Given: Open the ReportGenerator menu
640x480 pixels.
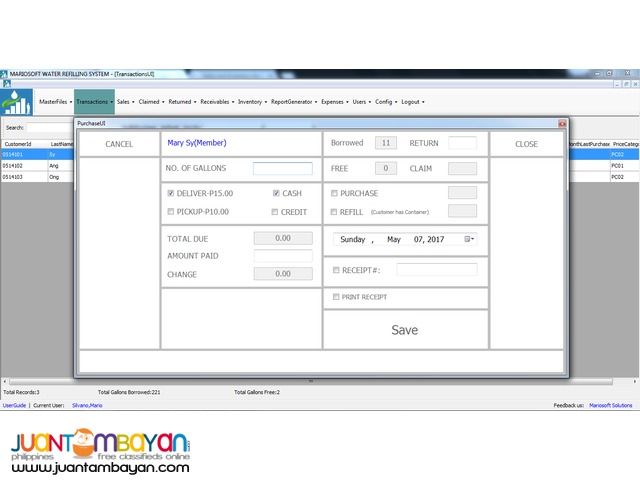Looking at the screenshot, I should [294, 102].
